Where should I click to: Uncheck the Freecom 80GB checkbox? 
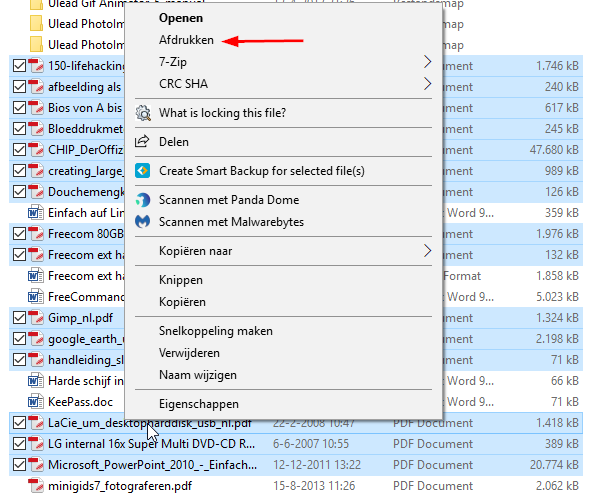pyautogui.click(x=19, y=234)
